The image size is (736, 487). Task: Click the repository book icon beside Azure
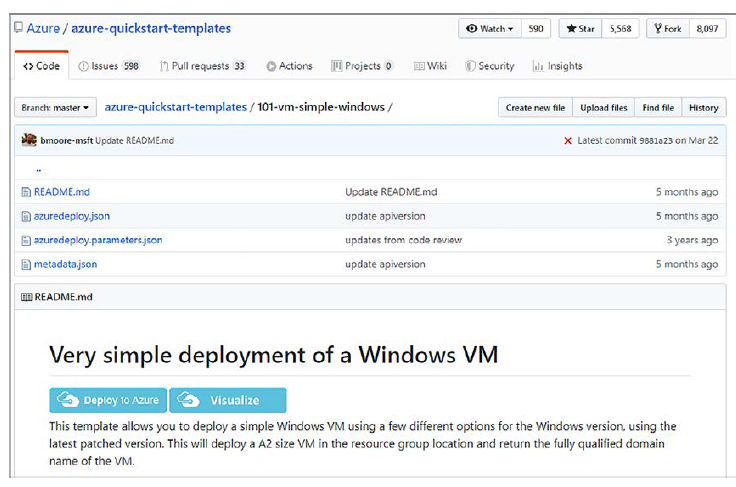point(18,28)
